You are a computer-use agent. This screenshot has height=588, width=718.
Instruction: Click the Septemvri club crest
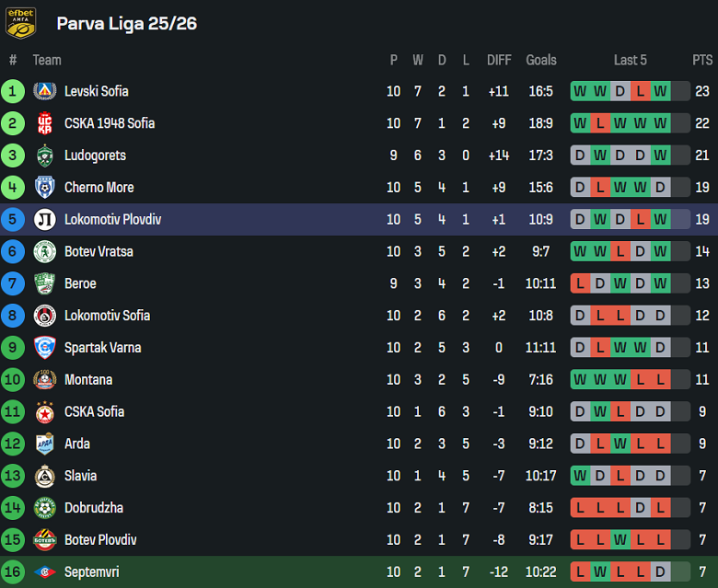44,572
